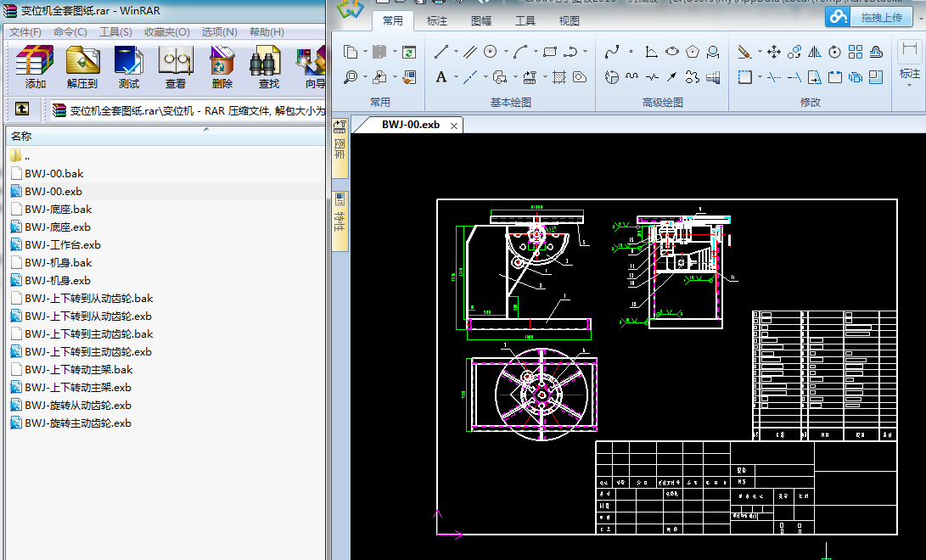926x560 pixels.
Task: Expand the Centerline tool dropdown arrow
Action: [485, 76]
